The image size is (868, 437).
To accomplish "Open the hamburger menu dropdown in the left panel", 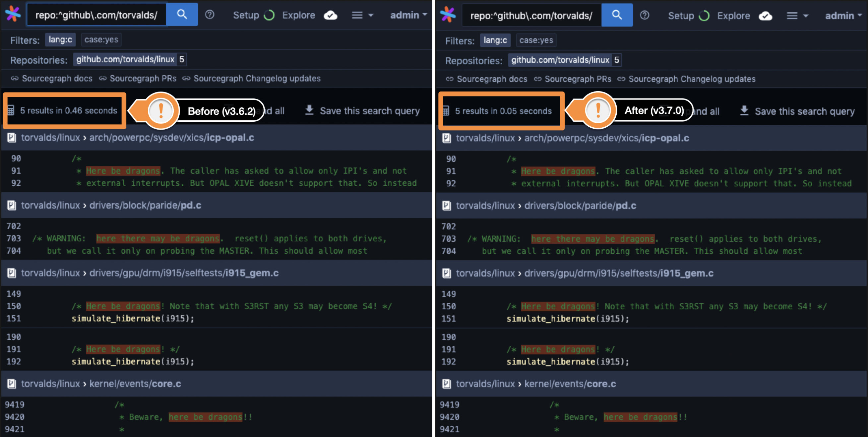I will point(363,15).
